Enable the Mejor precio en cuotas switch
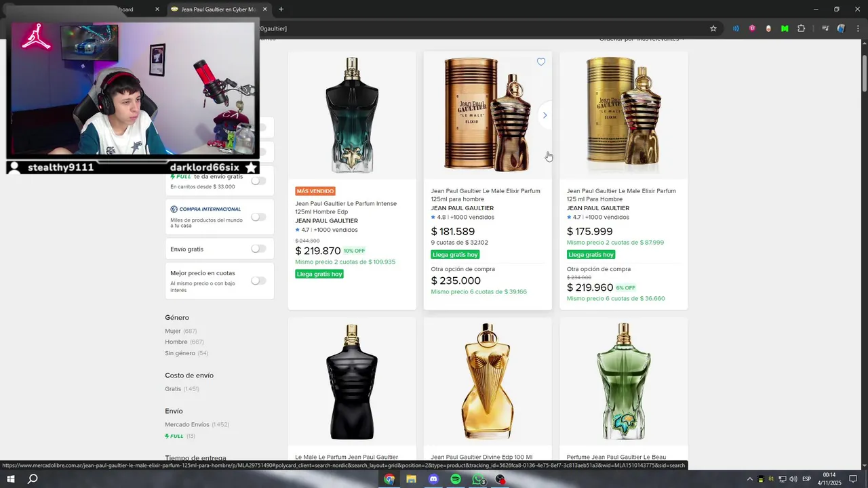The height and width of the screenshot is (488, 868). [x=258, y=281]
